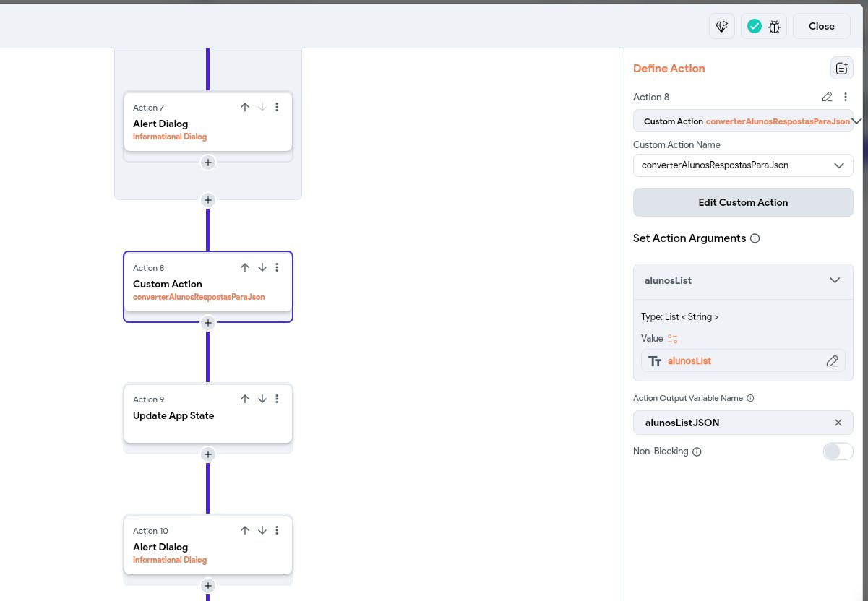
Task: Click the debug bug icon in top bar
Action: click(x=775, y=27)
